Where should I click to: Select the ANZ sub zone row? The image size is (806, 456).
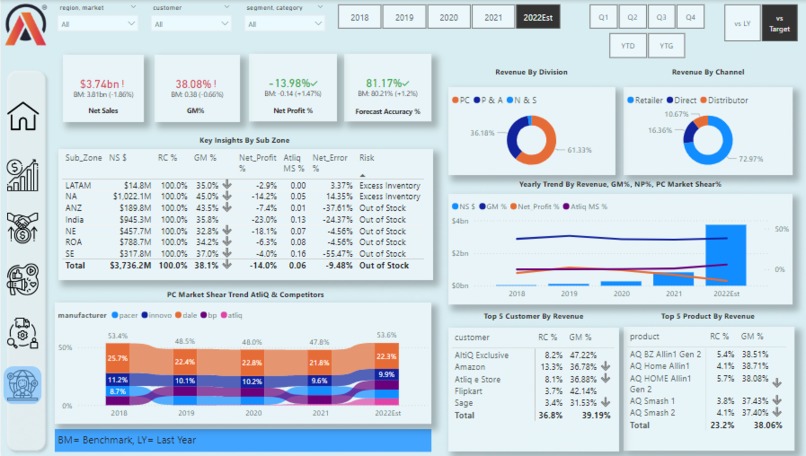pos(243,208)
